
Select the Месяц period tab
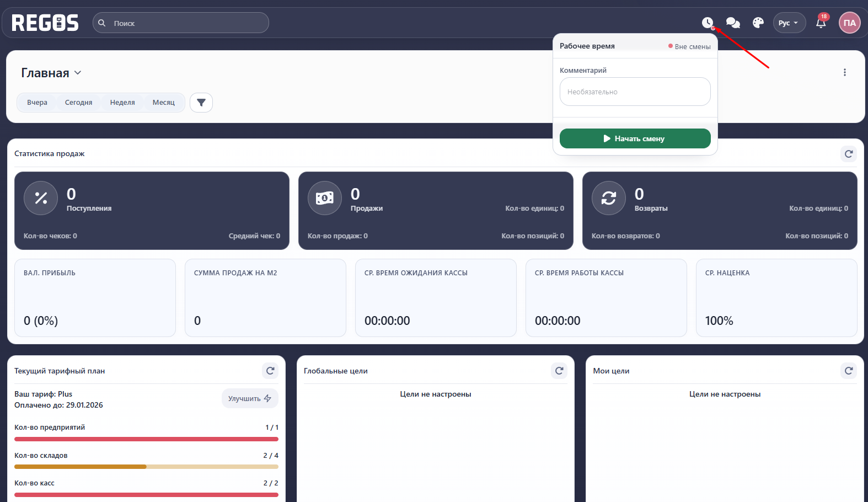point(164,103)
